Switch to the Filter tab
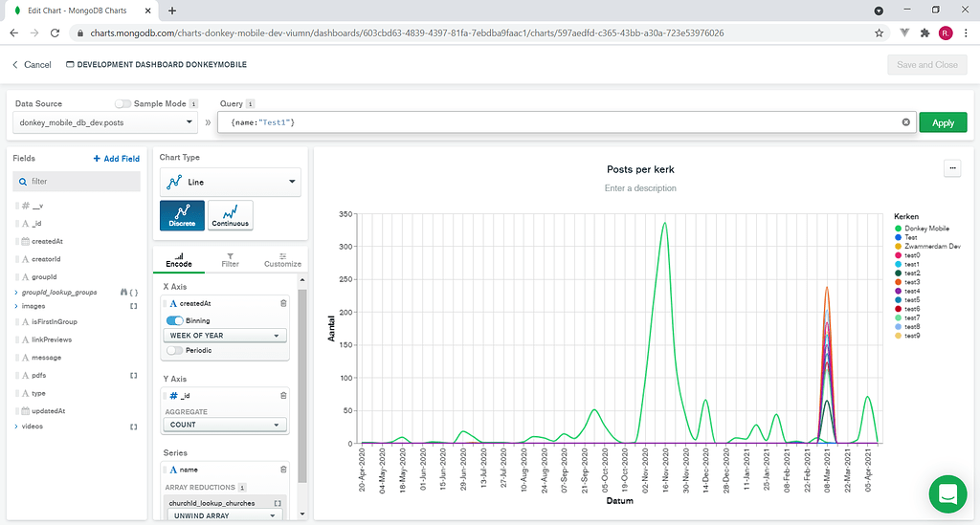 [230, 259]
